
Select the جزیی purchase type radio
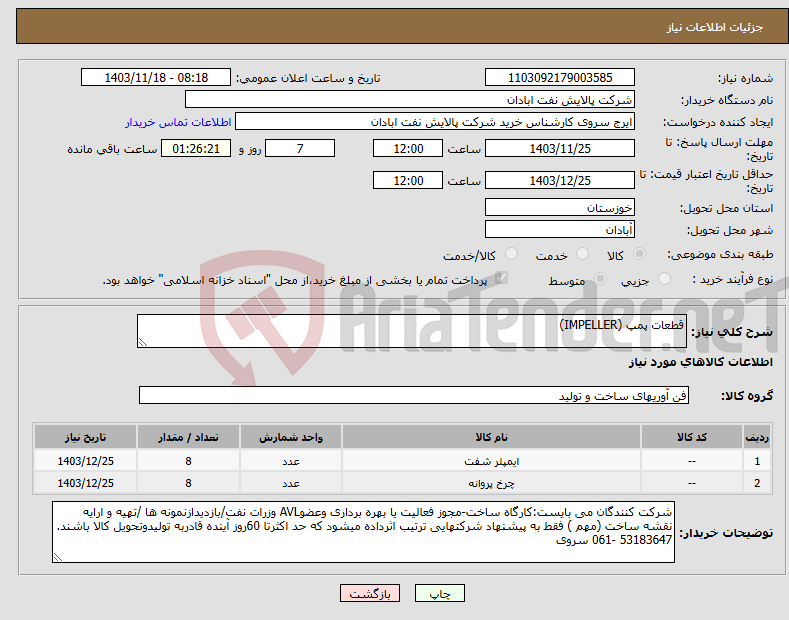(x=664, y=278)
